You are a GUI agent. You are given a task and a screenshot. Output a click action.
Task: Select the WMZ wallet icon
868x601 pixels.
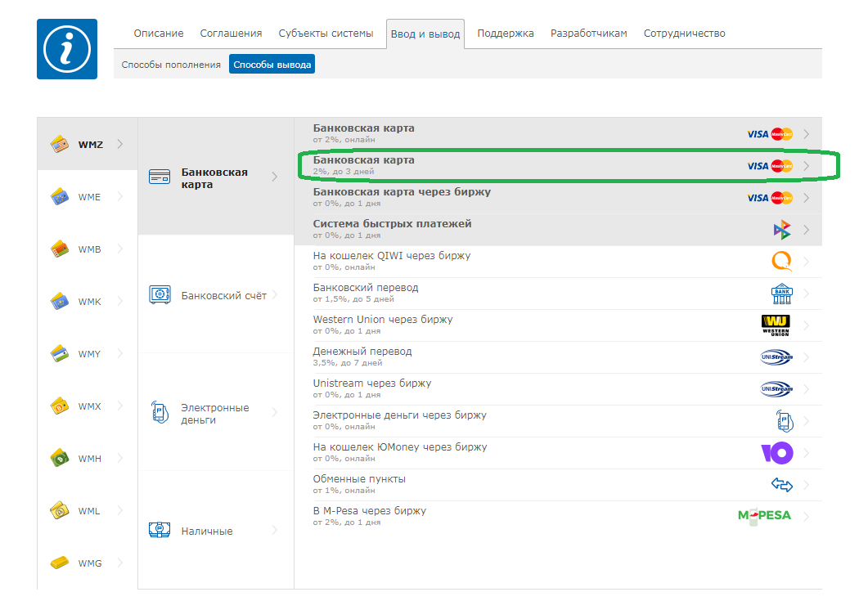point(60,145)
